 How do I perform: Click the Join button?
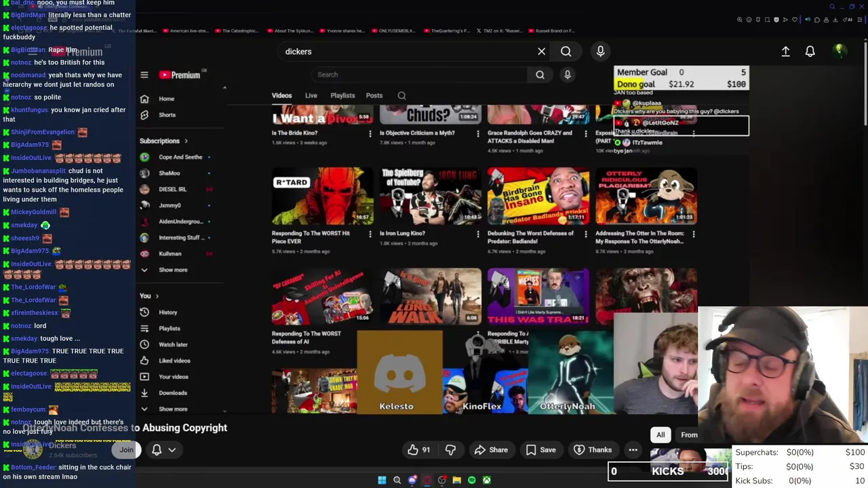coord(127,450)
